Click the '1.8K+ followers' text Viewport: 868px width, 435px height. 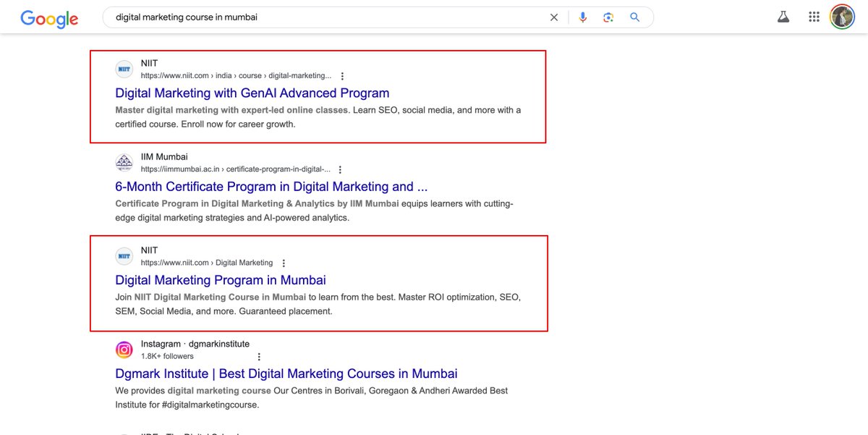pyautogui.click(x=167, y=356)
